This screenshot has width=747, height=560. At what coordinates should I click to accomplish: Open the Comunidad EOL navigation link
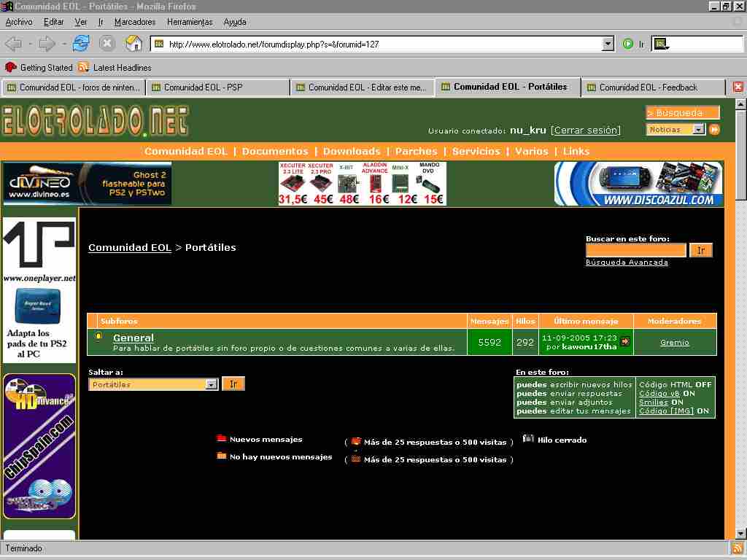186,151
